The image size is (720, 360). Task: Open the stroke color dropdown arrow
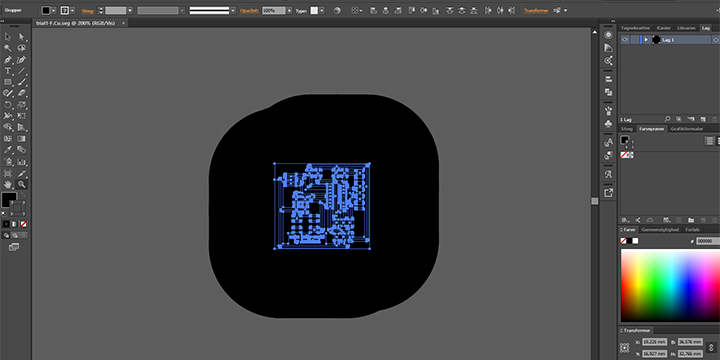73,10
